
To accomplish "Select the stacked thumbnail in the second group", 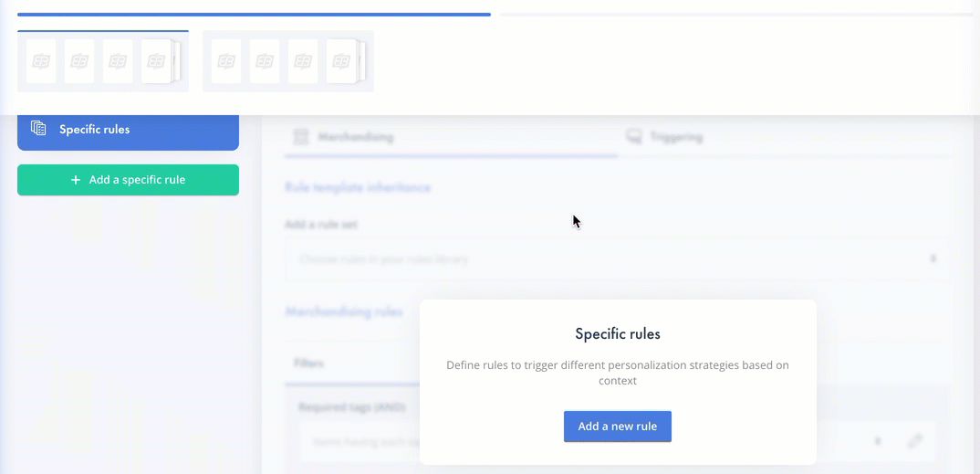I will 344,61.
